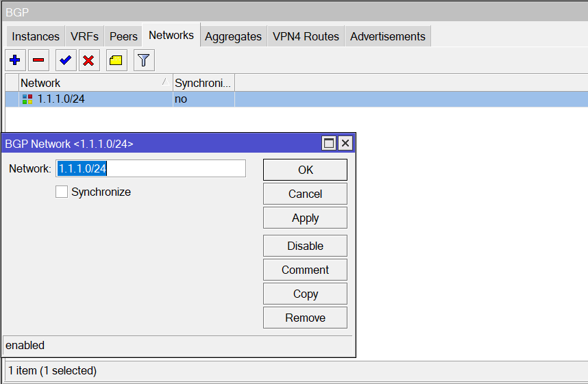Click the blue plus Add icon

pos(15,60)
